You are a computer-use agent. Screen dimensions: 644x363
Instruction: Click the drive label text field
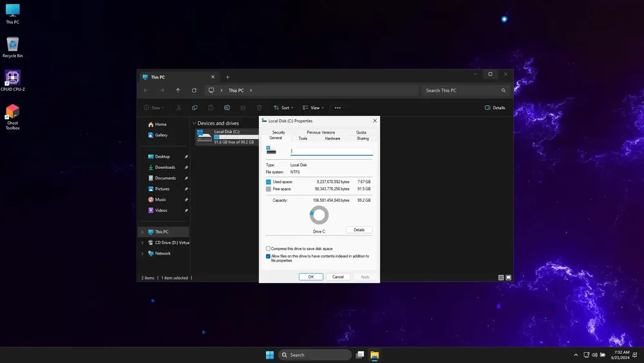[x=332, y=152]
